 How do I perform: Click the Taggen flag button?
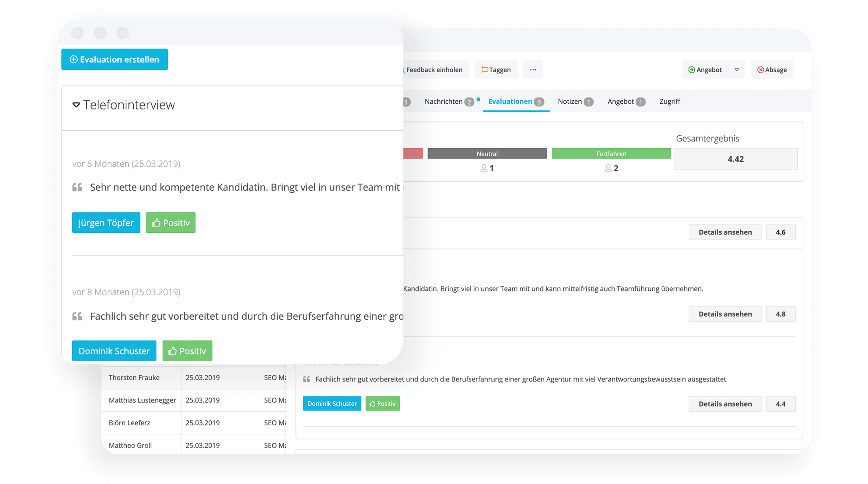[496, 70]
